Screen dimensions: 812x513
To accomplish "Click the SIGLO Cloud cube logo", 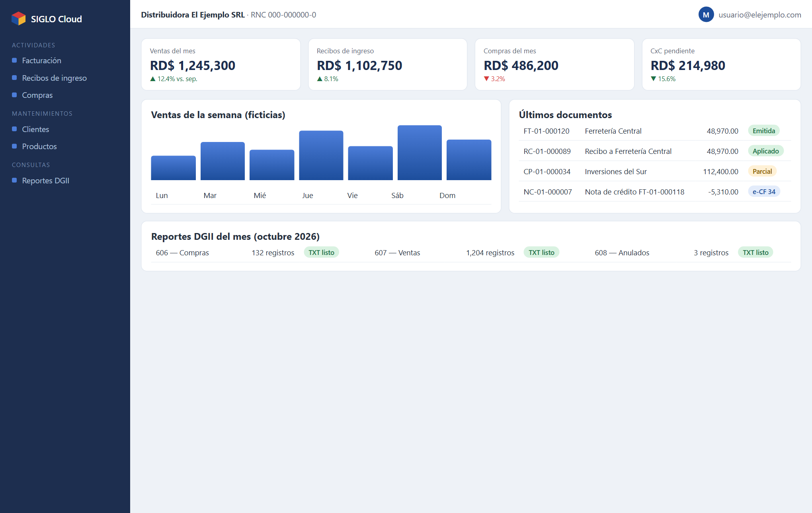I will click(x=19, y=19).
